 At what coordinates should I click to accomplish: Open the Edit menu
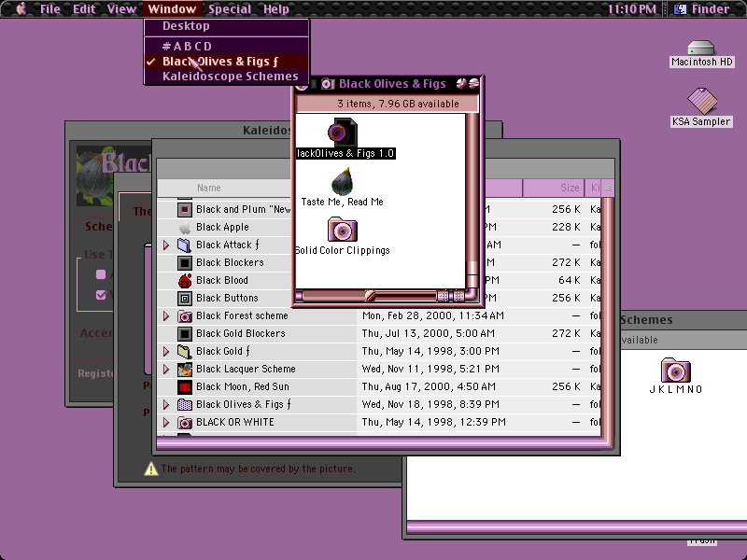84,8
